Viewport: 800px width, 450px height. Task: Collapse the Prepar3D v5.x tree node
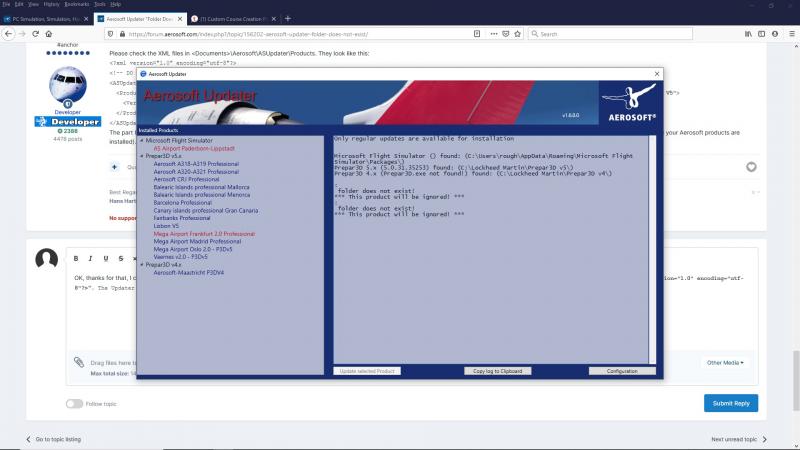pyautogui.click(x=141, y=156)
